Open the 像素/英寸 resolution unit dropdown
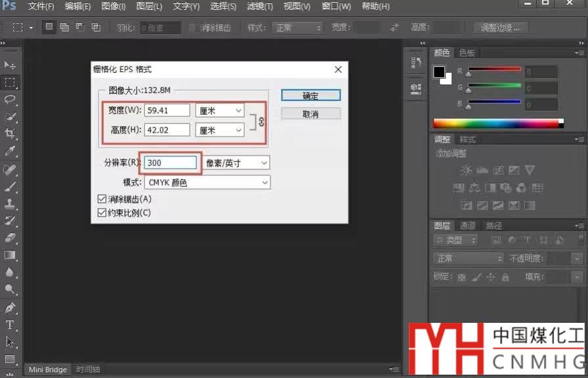The image size is (588, 378). (x=236, y=163)
